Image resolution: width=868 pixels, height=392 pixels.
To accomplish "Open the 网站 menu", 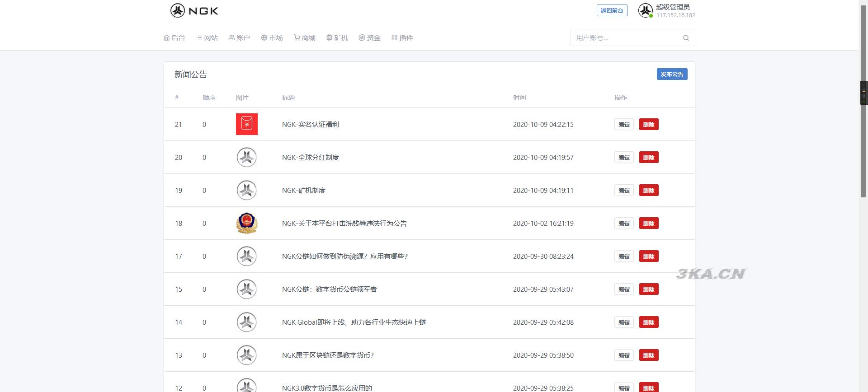I will point(207,38).
